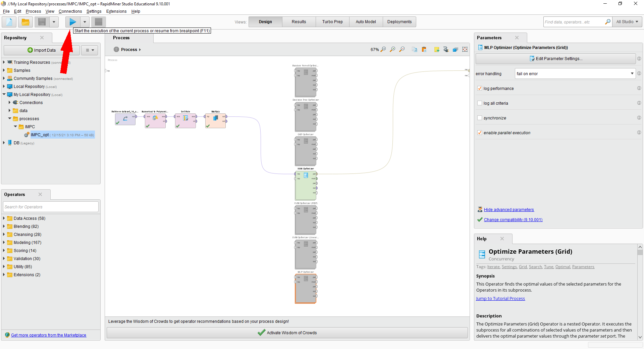Image resolution: width=644 pixels, height=349 pixels.
Task: Click the Import Data button
Action: tap(42, 50)
